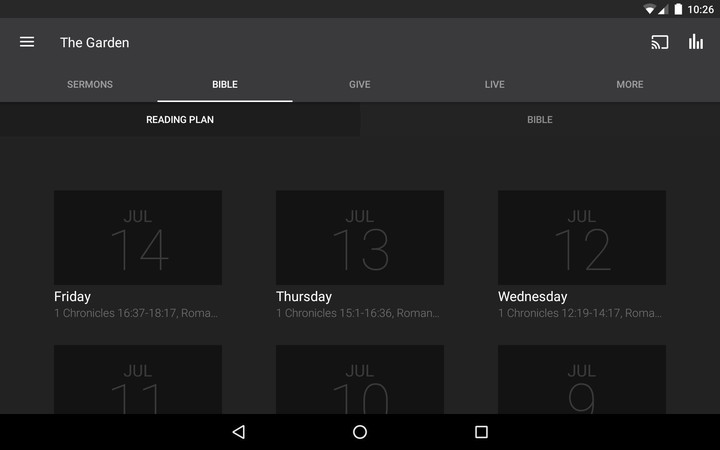Tap the Wednesday 1 Chronicles passage text
Image resolution: width=720 pixels, height=450 pixels.
580,314
